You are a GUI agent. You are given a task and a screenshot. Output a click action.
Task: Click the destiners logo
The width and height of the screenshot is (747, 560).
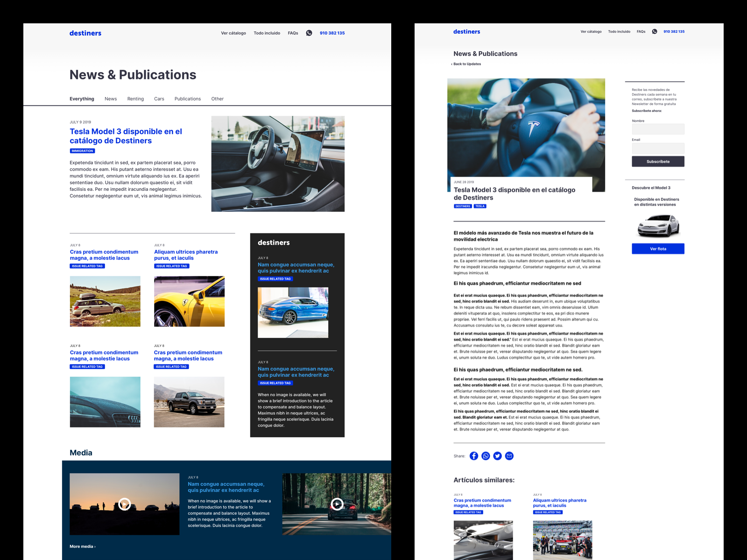click(85, 33)
